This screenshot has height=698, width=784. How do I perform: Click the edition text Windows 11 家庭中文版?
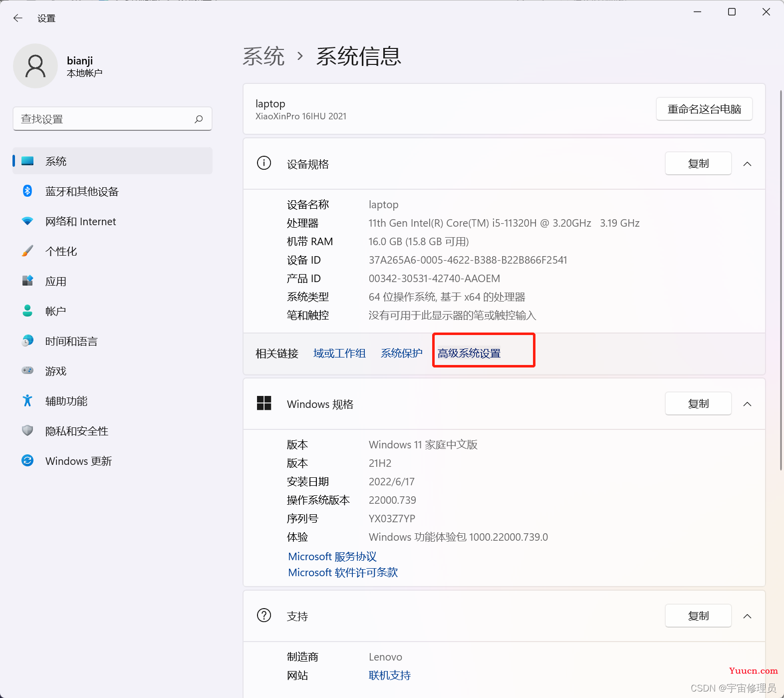point(423,445)
